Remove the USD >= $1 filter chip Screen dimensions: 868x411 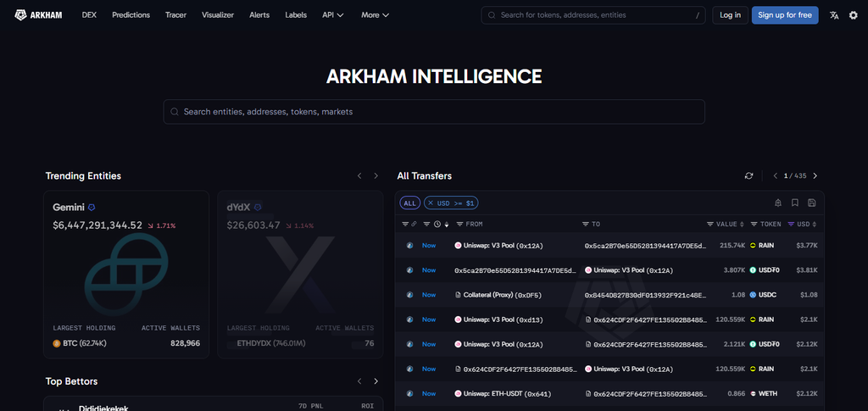[x=431, y=203]
